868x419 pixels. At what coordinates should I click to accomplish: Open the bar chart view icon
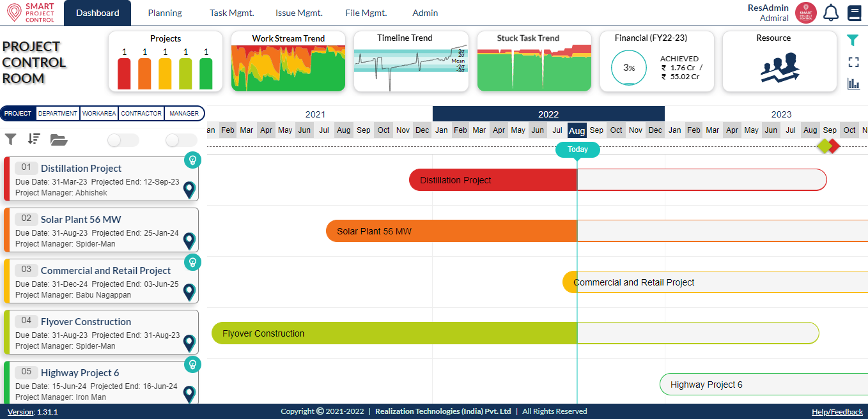pos(855,83)
